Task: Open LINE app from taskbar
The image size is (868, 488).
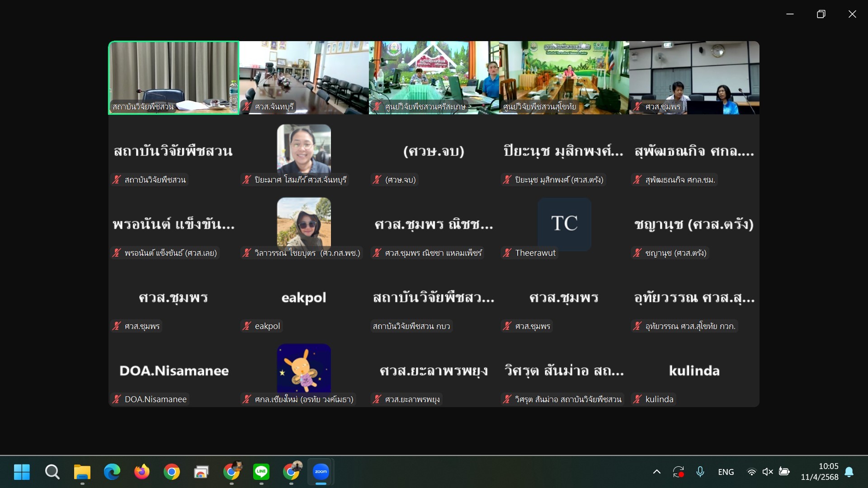Action: (261, 472)
